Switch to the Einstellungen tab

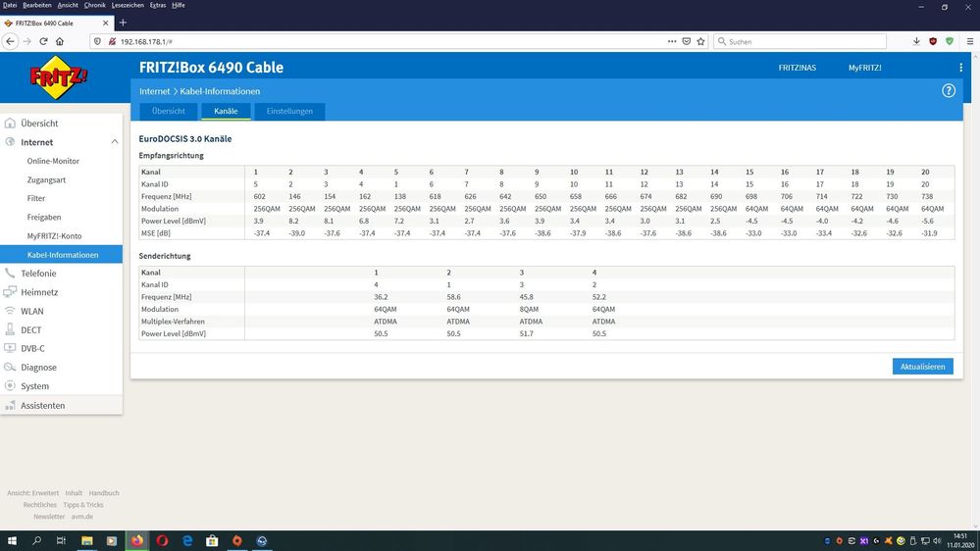click(289, 111)
